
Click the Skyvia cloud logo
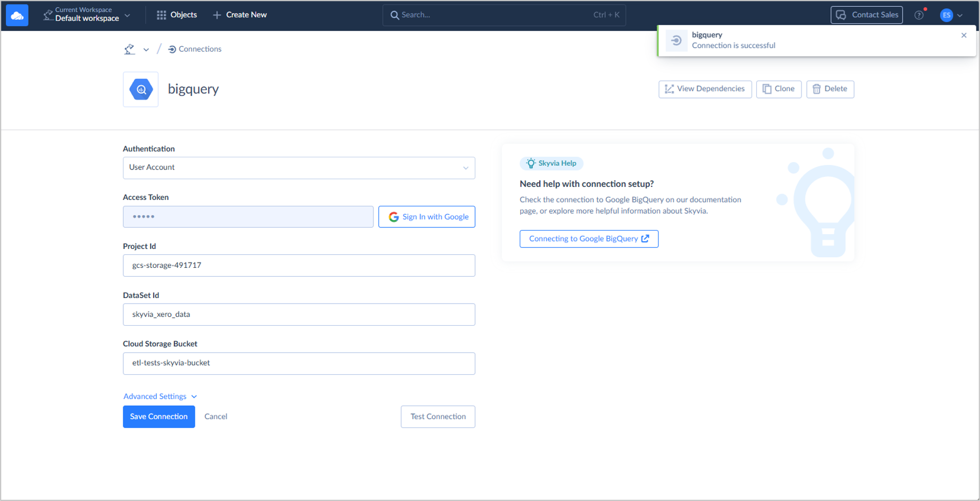click(x=17, y=15)
